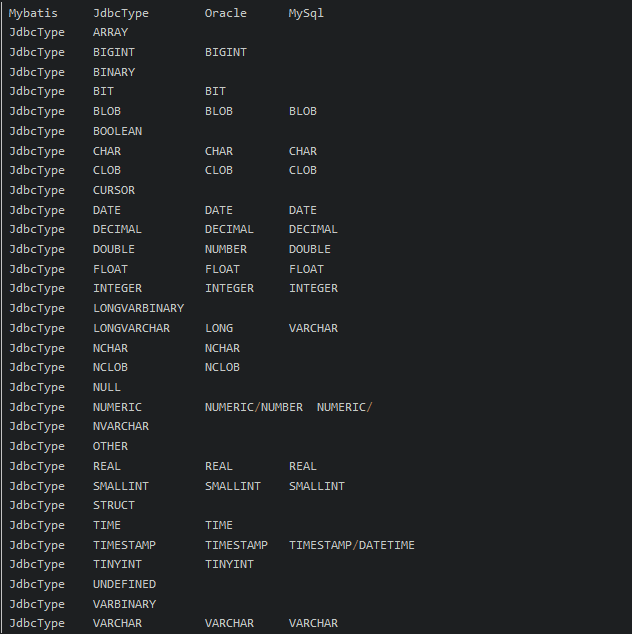
Task: Click the NVARCHAR type entry
Action: tap(121, 426)
